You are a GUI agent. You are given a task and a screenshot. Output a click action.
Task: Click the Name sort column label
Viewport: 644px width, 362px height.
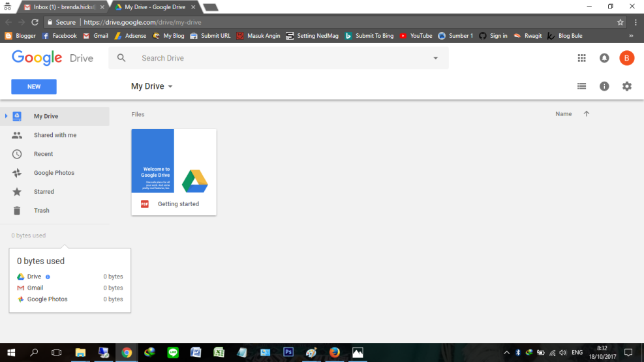coord(564,114)
